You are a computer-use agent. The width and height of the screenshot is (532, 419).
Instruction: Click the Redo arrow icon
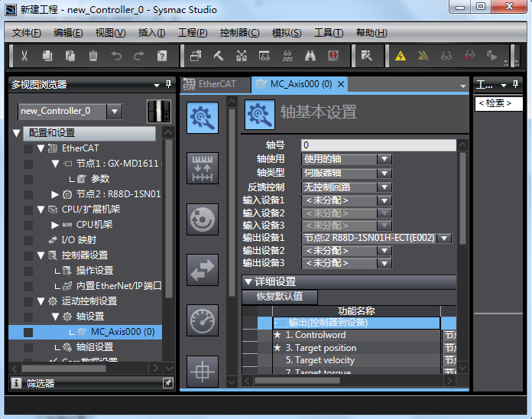coord(139,56)
